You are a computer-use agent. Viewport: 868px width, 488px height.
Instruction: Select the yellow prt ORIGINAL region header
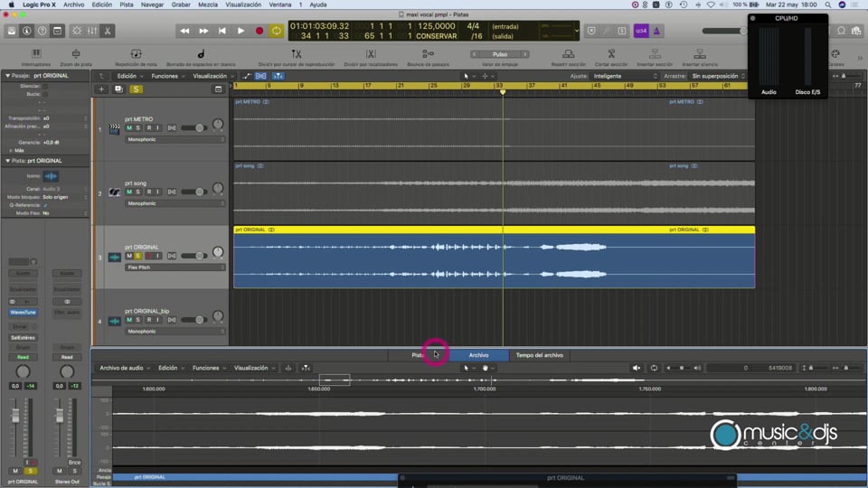[494, 230]
